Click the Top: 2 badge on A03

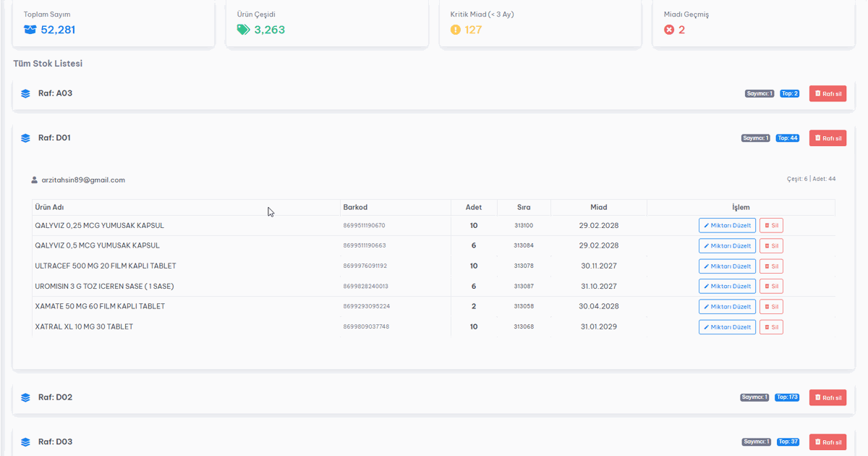point(789,93)
